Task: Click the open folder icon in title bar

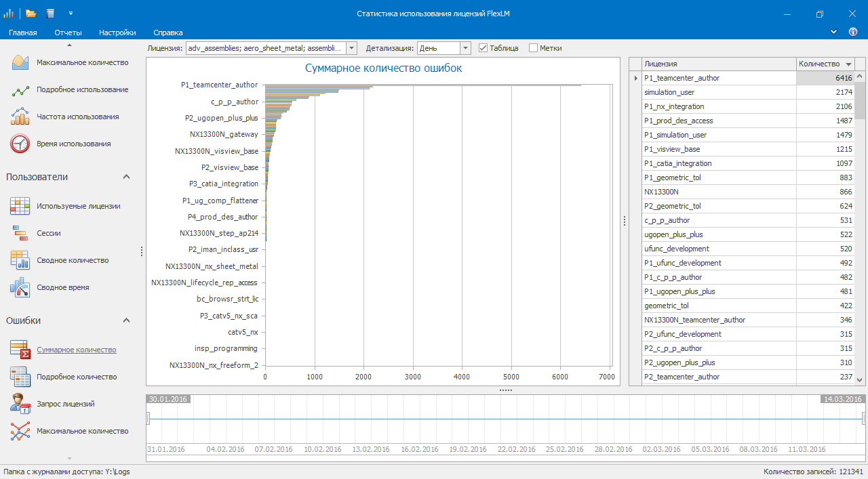Action: click(31, 14)
